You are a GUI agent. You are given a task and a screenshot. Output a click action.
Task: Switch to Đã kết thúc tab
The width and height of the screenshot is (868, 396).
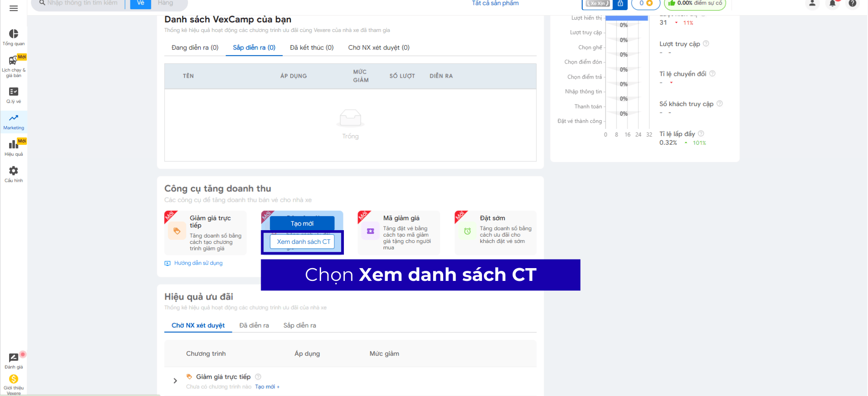311,48
